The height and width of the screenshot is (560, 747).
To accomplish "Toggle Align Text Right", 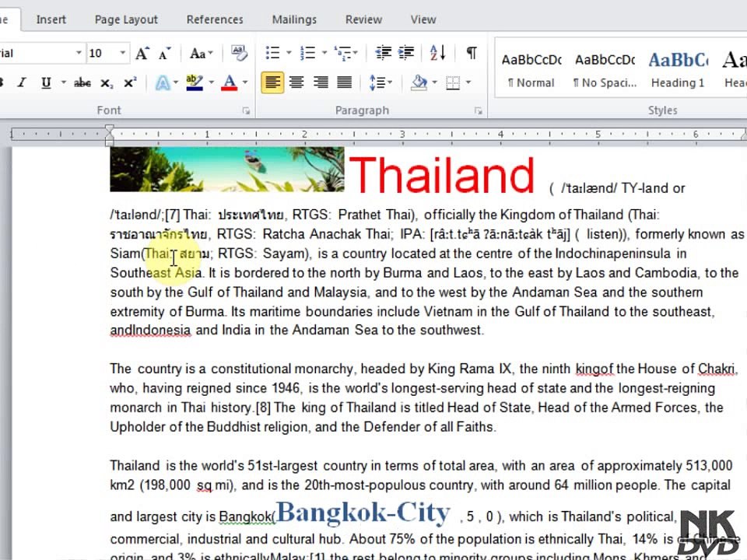I will (x=321, y=83).
